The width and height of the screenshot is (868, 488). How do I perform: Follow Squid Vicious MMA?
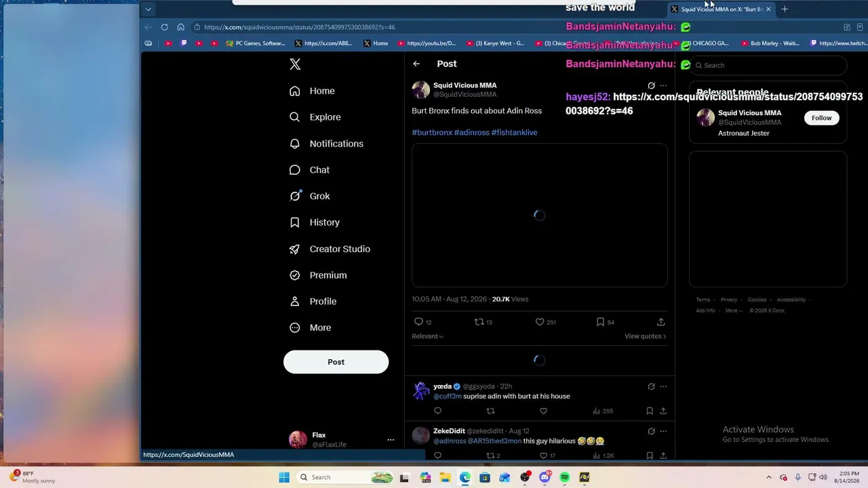tap(821, 118)
